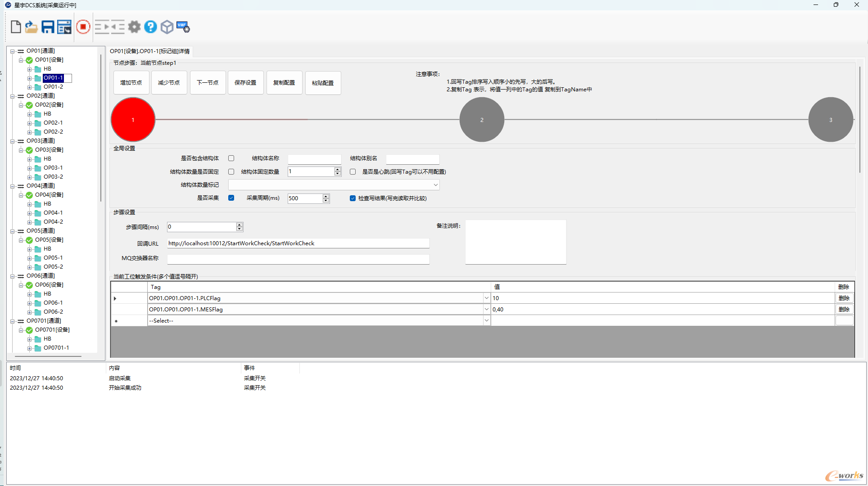
Task: Open PLCFlag tag row dropdown
Action: coord(486,298)
